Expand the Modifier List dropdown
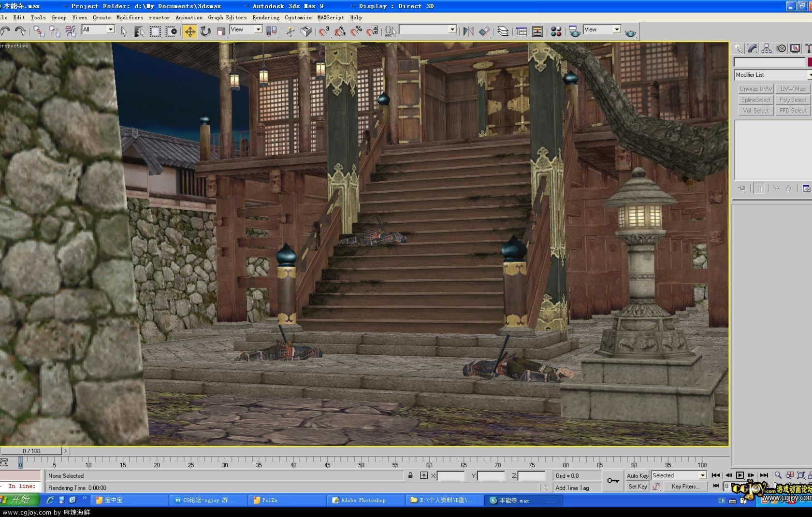Image resolution: width=812 pixels, height=517 pixels. (x=772, y=75)
